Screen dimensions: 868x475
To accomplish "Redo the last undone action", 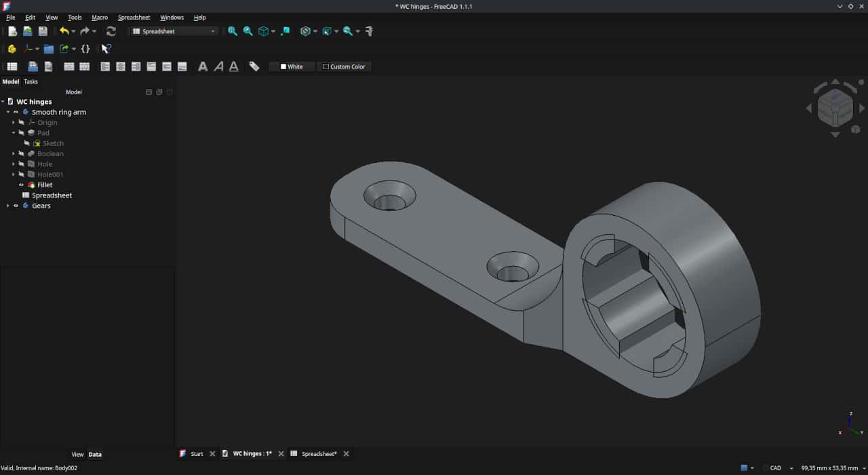I will click(85, 31).
